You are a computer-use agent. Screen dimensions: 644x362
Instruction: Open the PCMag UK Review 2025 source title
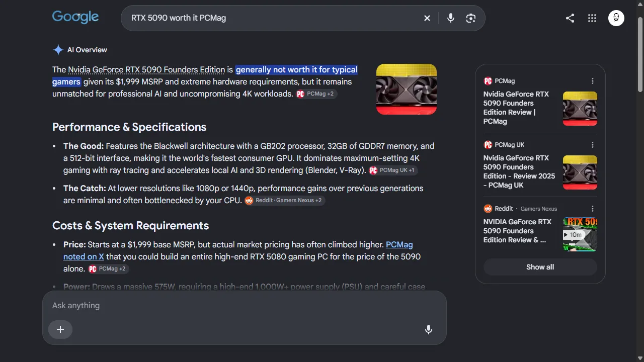pyautogui.click(x=519, y=171)
